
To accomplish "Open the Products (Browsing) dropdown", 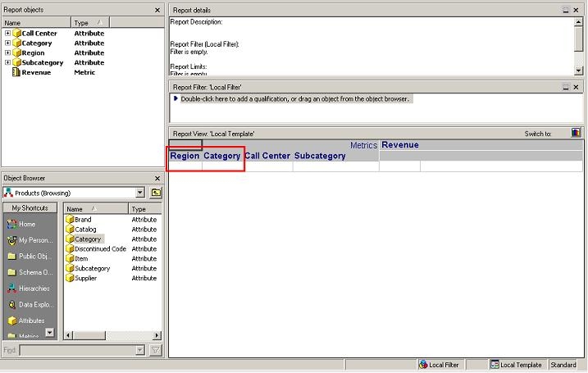I will pos(140,193).
